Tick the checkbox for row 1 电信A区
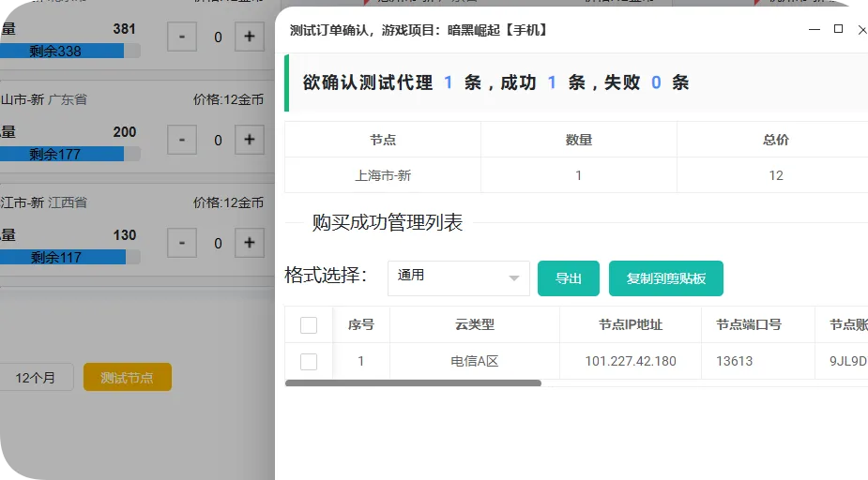This screenshot has height=480, width=868. tap(309, 362)
